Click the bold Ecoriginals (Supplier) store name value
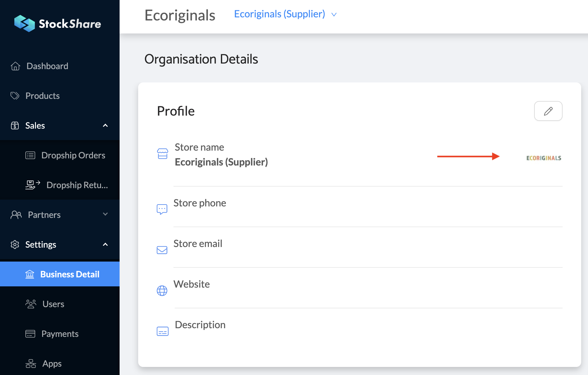Image resolution: width=588 pixels, height=375 pixels. tap(221, 162)
